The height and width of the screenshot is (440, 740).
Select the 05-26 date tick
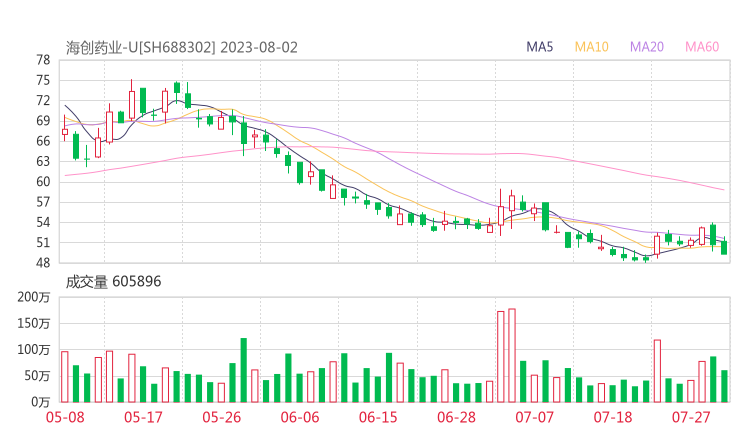tap(222, 417)
